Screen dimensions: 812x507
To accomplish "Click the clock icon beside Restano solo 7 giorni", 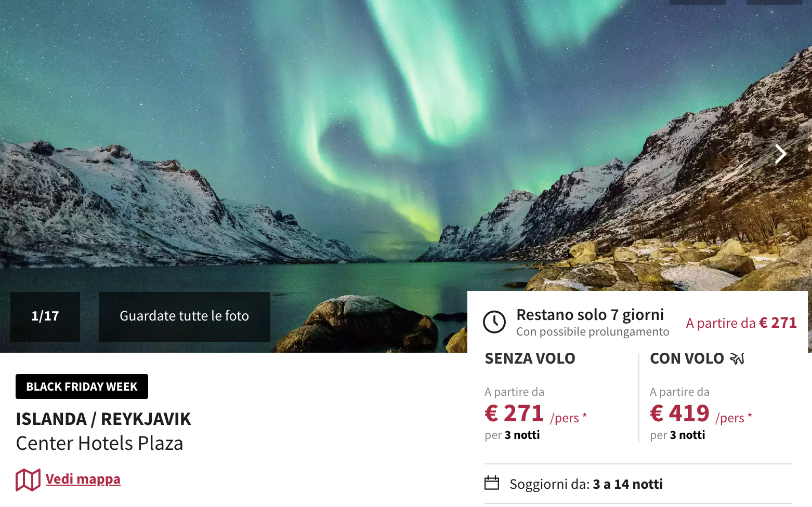I will click(494, 322).
